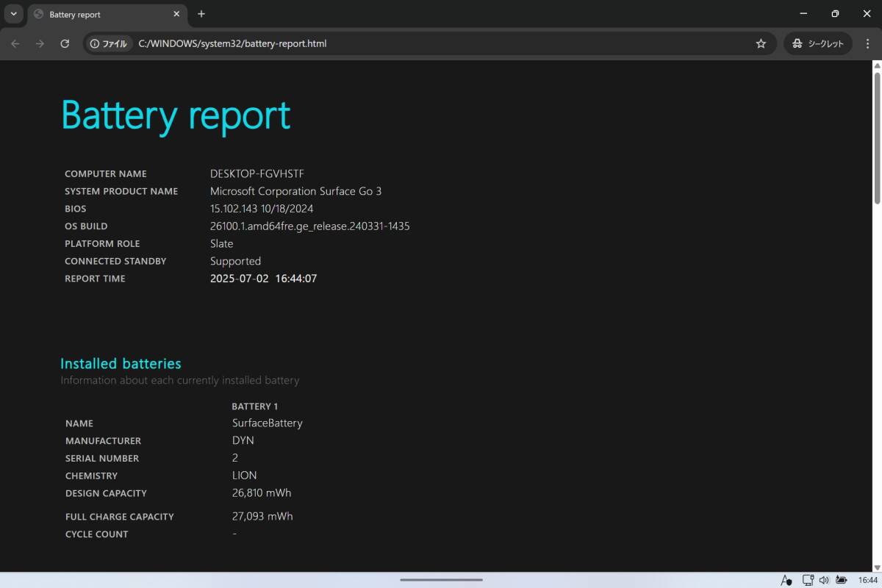Click the full charge capacity 27,093 mWh
The image size is (882, 588).
[x=262, y=516]
